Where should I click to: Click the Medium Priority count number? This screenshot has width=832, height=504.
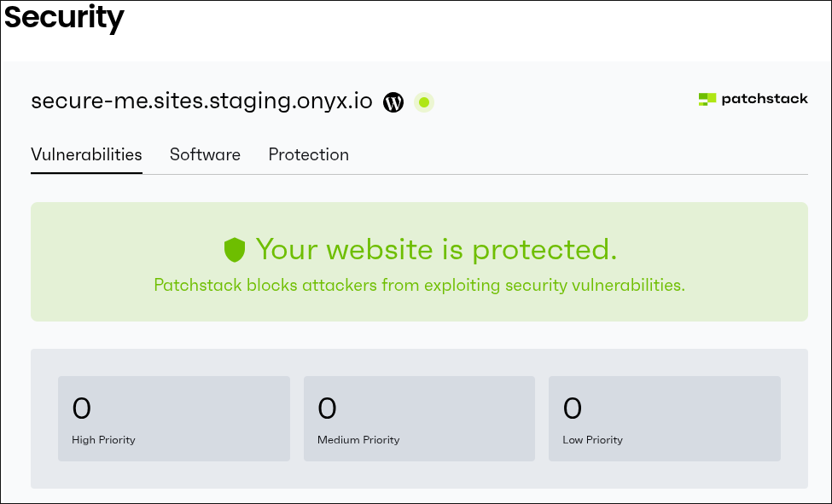tap(327, 409)
